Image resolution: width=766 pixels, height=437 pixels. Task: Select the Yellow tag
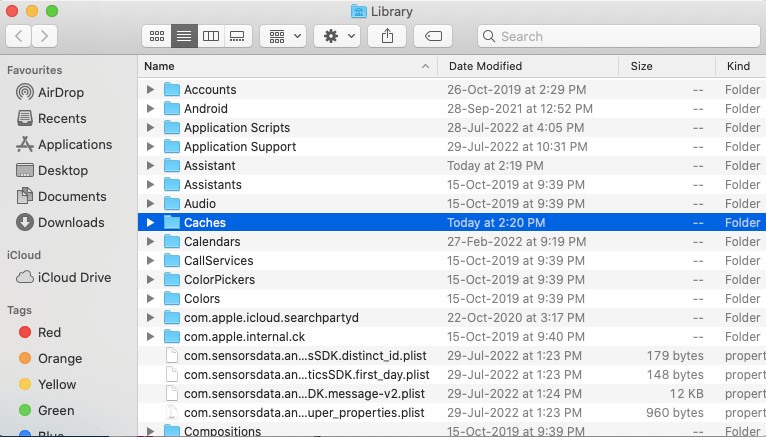coord(47,384)
